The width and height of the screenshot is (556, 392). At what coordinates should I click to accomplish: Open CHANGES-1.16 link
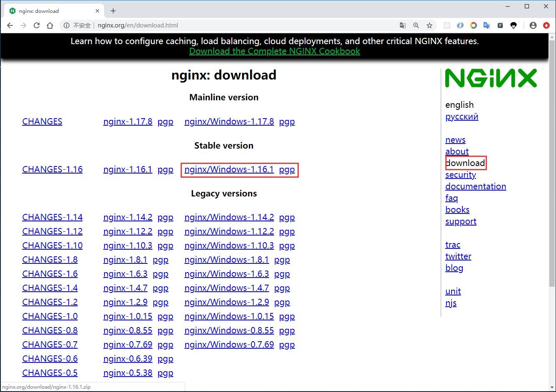[x=52, y=169]
